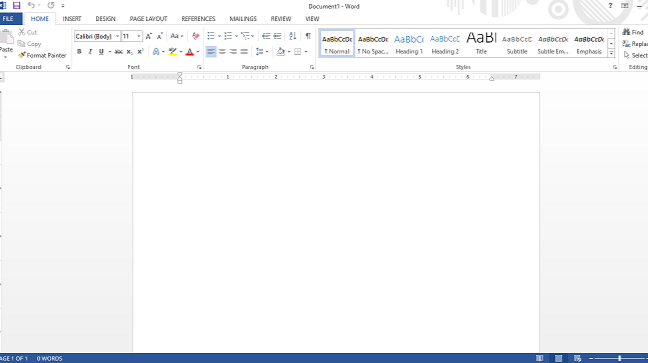Switch to the INSERT tab
The width and height of the screenshot is (648, 363).
tap(72, 19)
